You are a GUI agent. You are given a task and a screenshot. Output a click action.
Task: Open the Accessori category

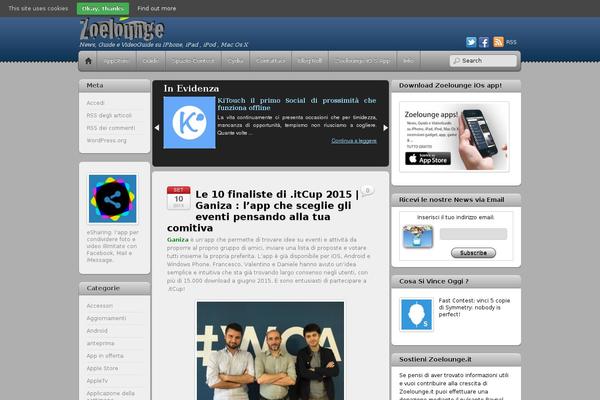[x=99, y=306]
